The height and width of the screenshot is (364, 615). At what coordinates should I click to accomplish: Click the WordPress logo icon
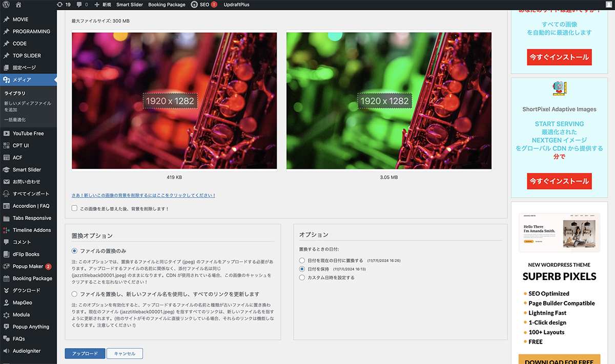[x=6, y=5]
